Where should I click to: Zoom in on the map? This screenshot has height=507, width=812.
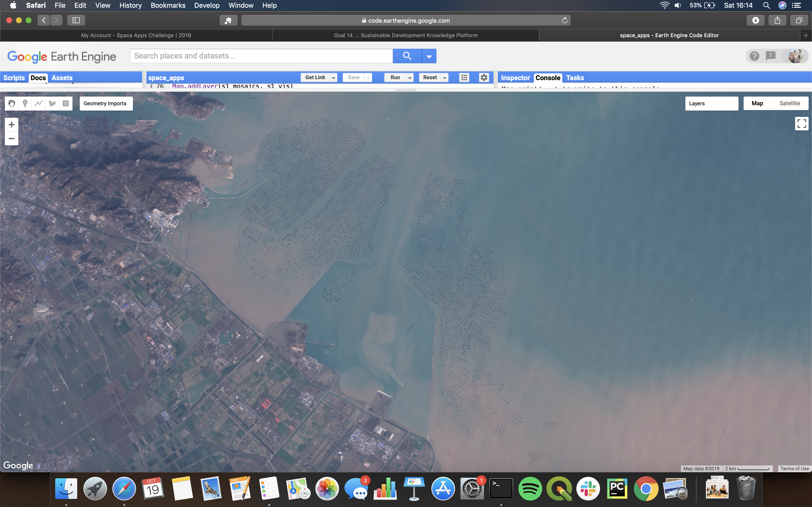[11, 125]
